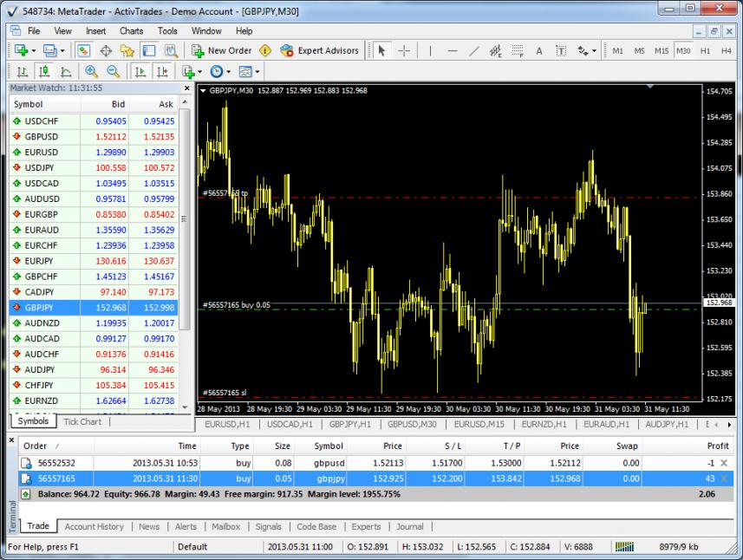This screenshot has height=560, width=743.
Task: Open the Charts menu
Action: click(132, 31)
